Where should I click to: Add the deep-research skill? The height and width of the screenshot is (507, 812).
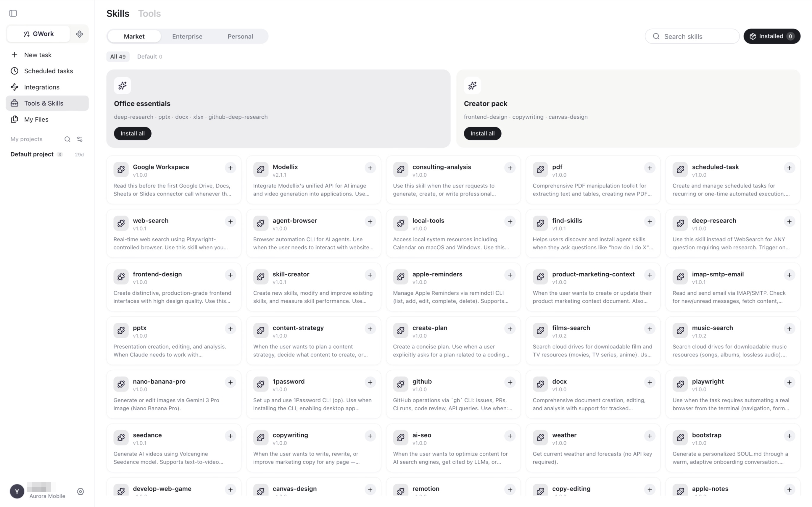pyautogui.click(x=789, y=221)
